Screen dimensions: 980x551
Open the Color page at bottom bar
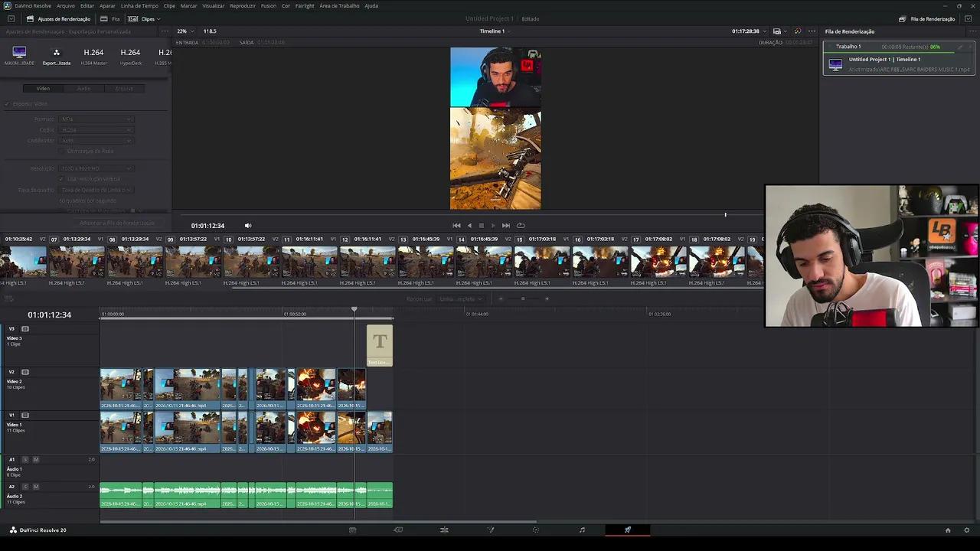click(536, 530)
